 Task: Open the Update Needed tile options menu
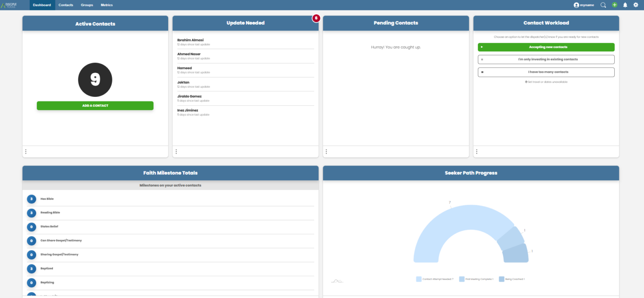(176, 151)
